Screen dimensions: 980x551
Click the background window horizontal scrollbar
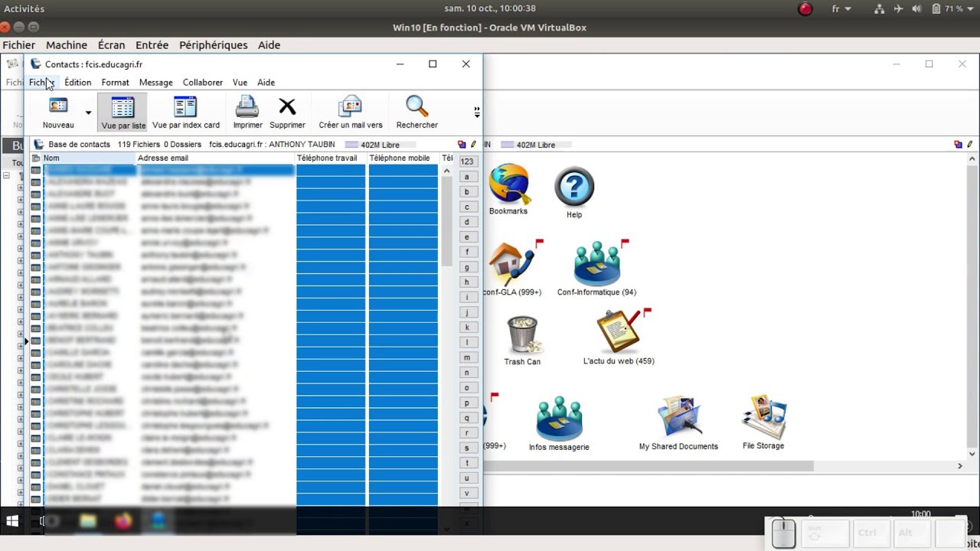coord(648,465)
